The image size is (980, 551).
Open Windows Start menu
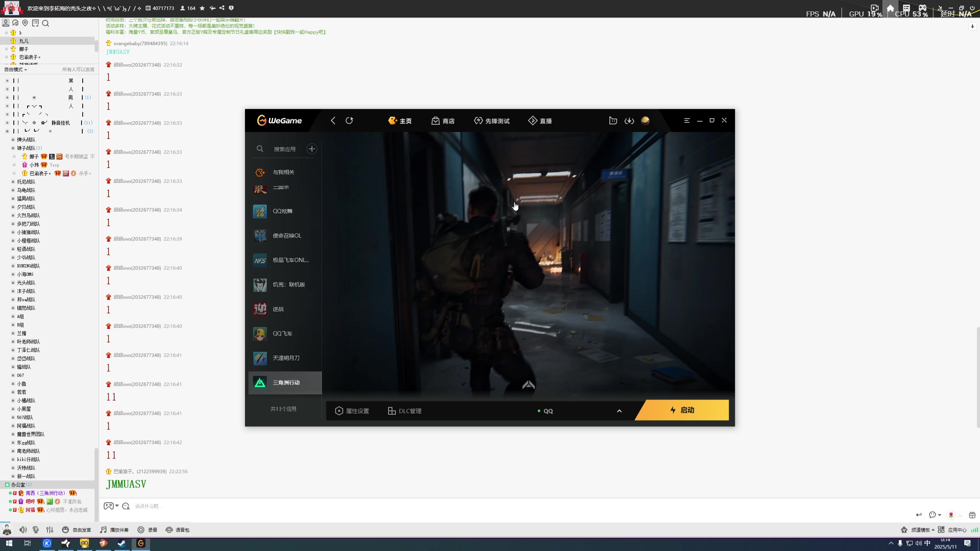(x=9, y=543)
